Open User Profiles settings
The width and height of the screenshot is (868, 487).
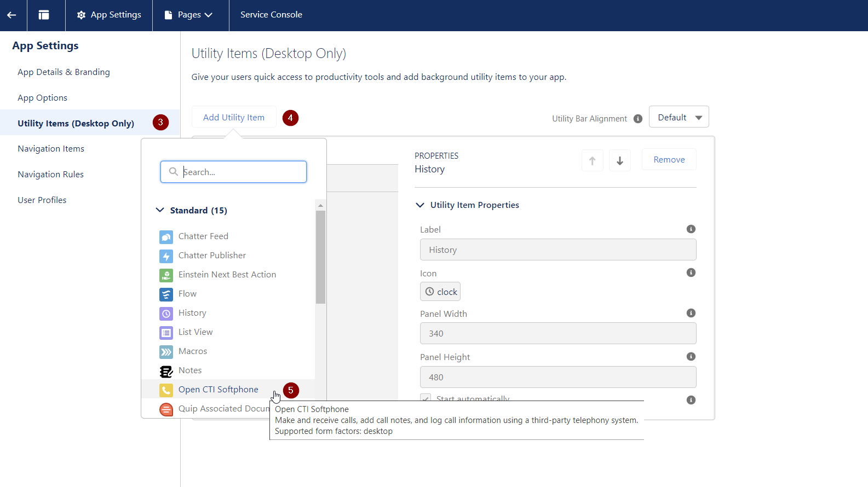42,200
